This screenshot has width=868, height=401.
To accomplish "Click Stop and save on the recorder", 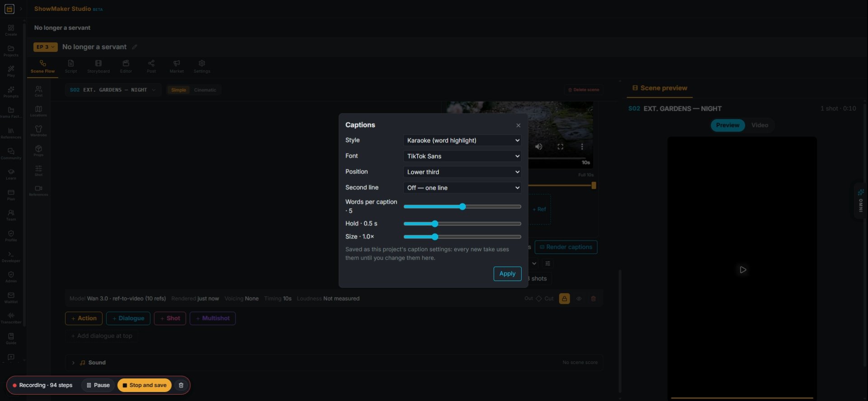I will pos(145,385).
